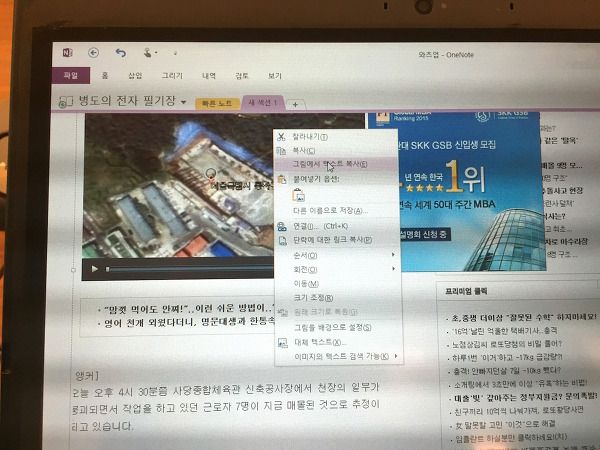Select the 새 섹션 1 section tab
The height and width of the screenshot is (450, 600).
[x=263, y=103]
